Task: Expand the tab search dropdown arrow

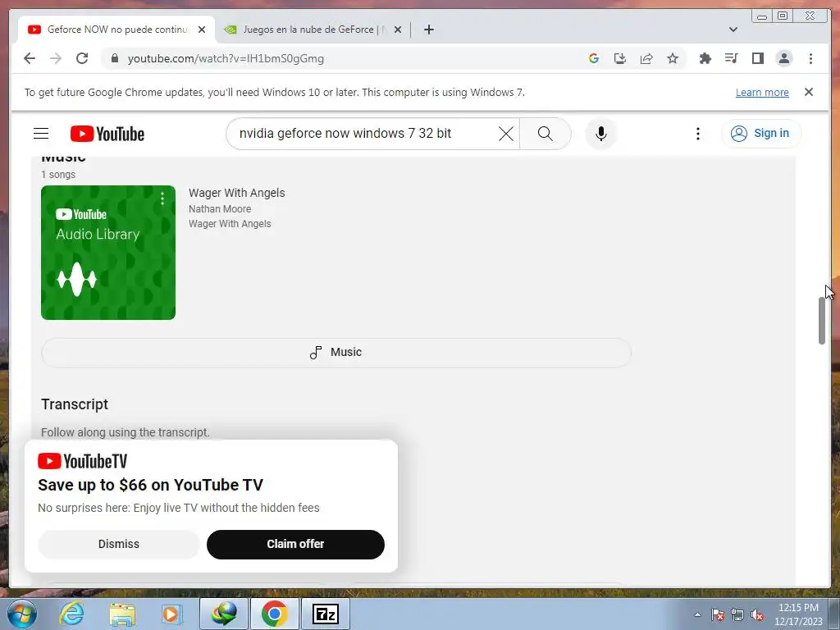Action: 733,30
